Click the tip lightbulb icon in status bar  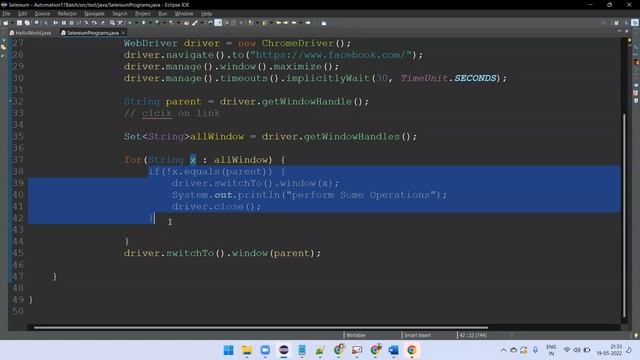click(636, 336)
